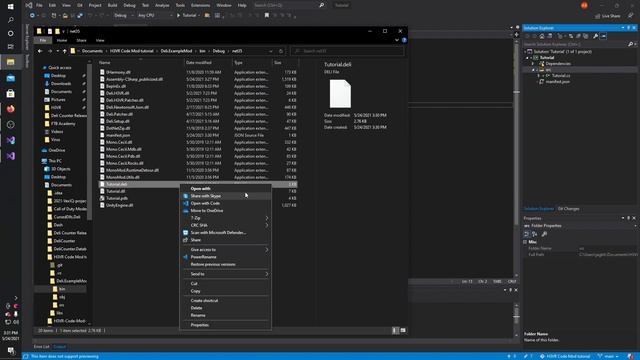
Task: Choose Delete in the context menu
Action: coord(225,308)
